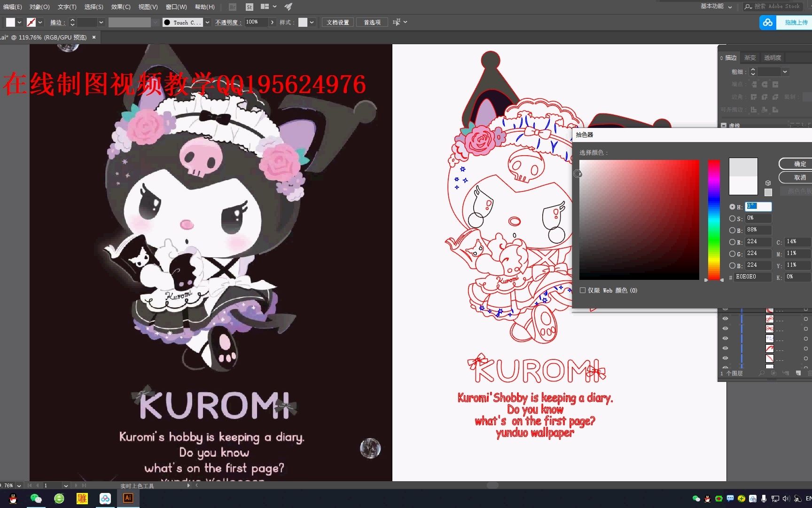
Task: Open the 对象(O) menu
Action: coord(39,7)
